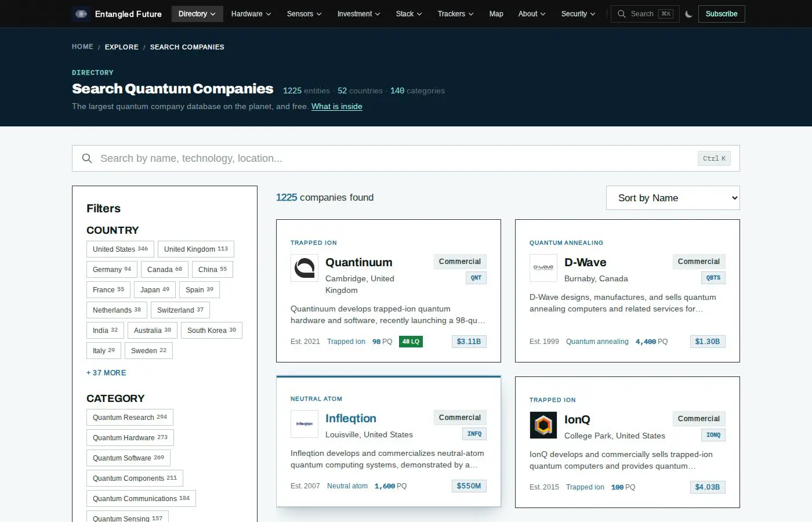Select South Korea country filter
The image size is (812, 522).
pos(212,331)
